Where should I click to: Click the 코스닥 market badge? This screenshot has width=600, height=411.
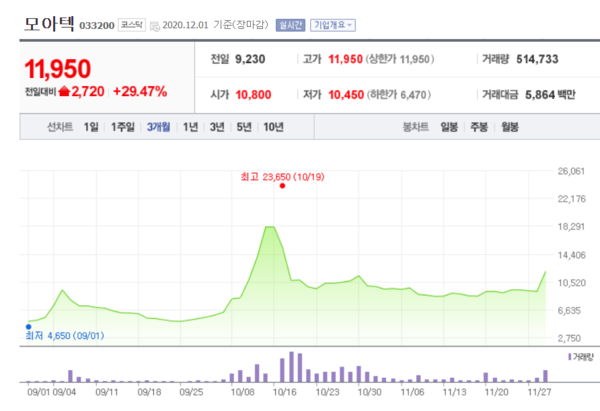132,25
